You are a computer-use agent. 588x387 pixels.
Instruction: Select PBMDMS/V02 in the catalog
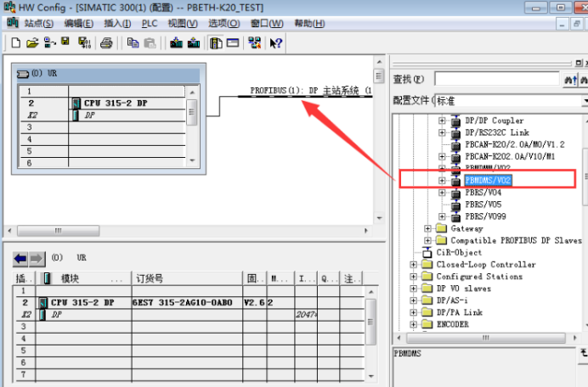coord(488,180)
